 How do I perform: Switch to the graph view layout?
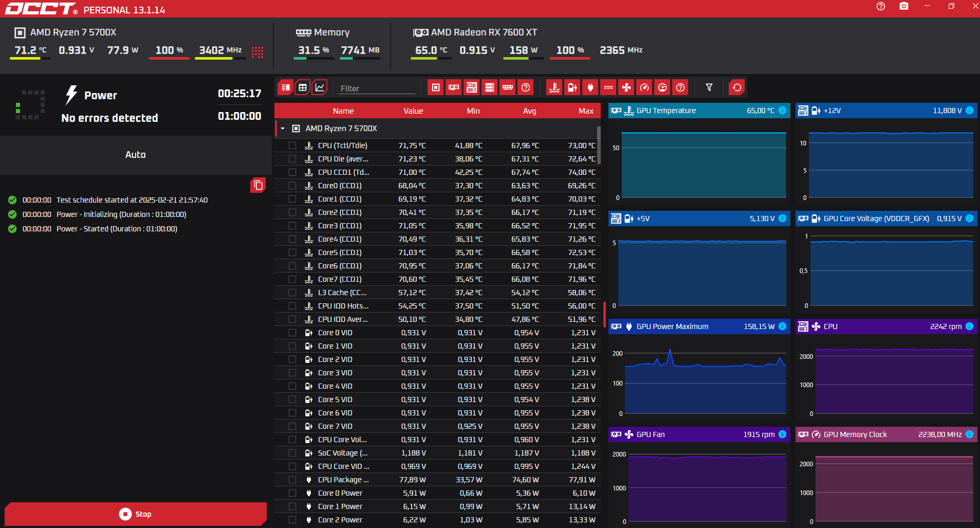pyautogui.click(x=320, y=87)
